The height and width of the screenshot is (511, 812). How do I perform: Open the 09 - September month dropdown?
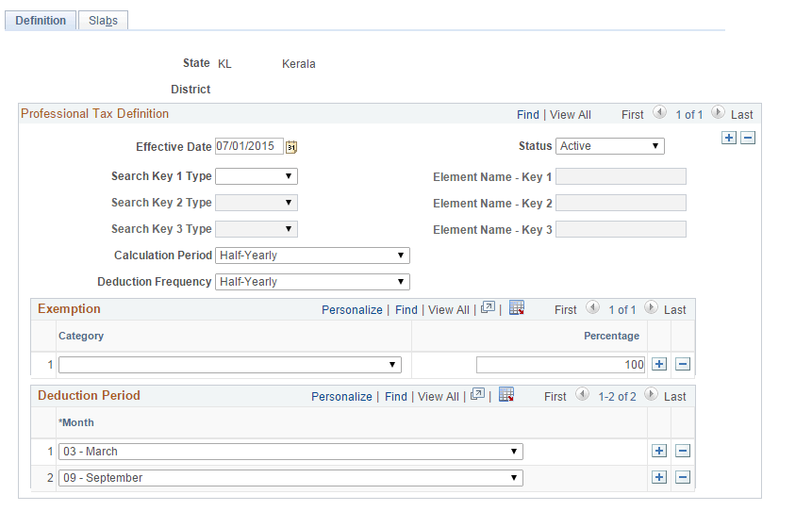click(290, 478)
